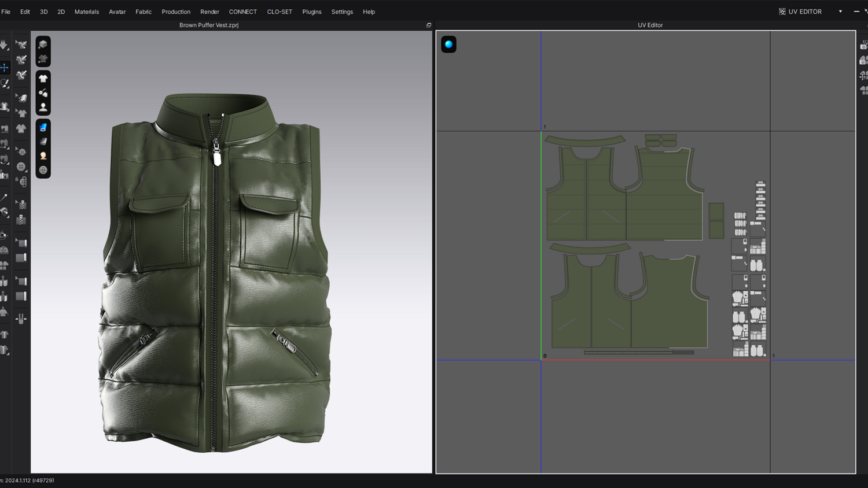The image size is (868, 488).
Task: Pick the locked buttonhole tool icon
Action: 21,182
